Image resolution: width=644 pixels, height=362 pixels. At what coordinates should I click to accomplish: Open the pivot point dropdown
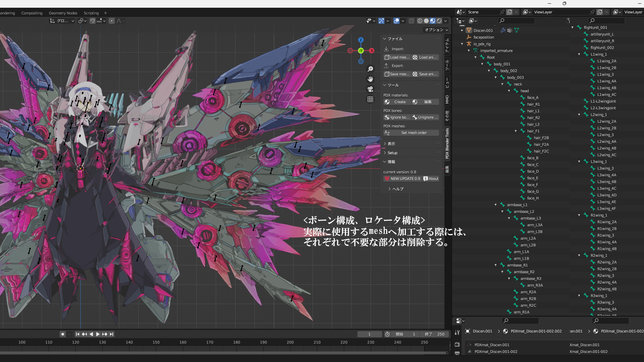pos(82,21)
